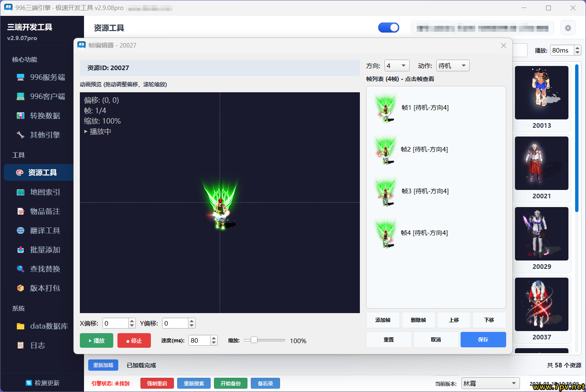Click the 其他引擎 wrench icon

coord(20,135)
